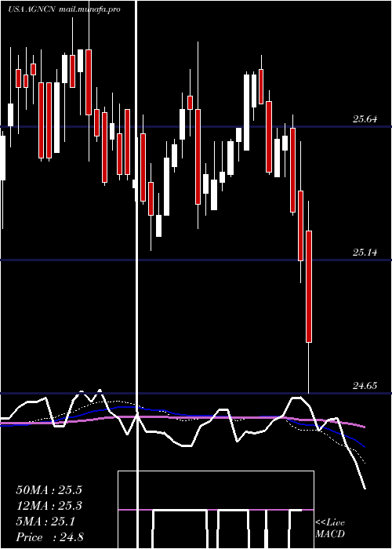
Task: Click the <<Live MACD label
Action: click(330, 529)
